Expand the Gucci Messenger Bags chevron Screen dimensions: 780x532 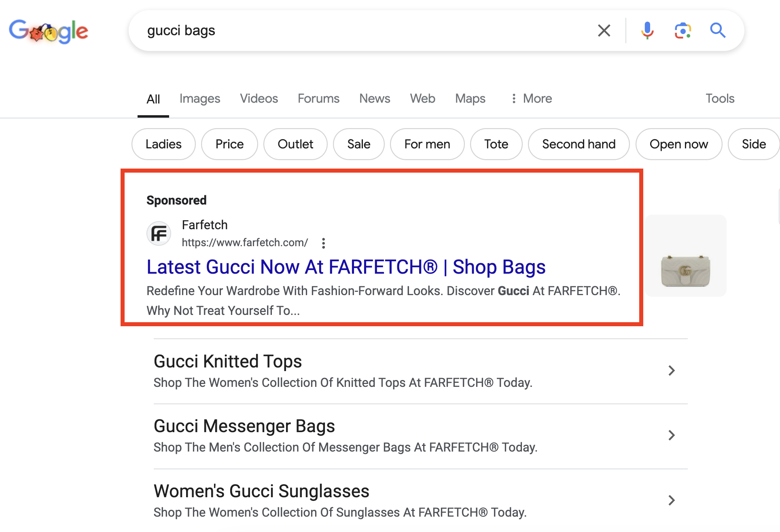point(672,435)
